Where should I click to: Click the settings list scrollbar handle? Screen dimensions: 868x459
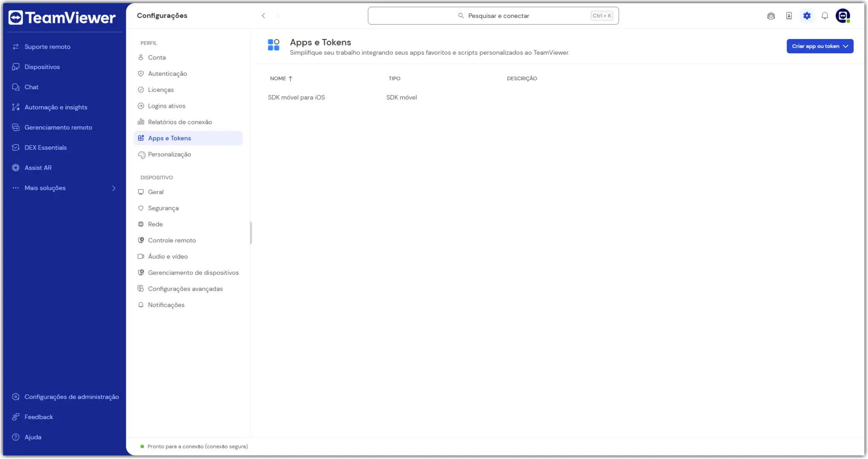[251, 233]
